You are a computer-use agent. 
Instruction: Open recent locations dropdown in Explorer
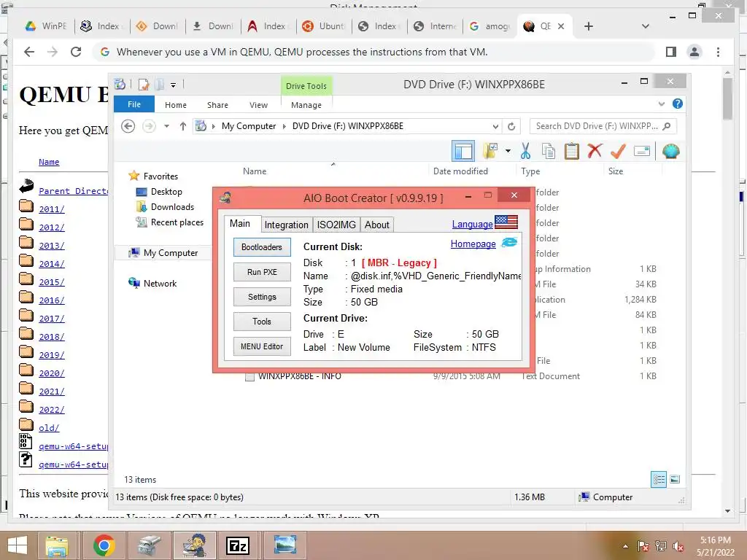[166, 126]
